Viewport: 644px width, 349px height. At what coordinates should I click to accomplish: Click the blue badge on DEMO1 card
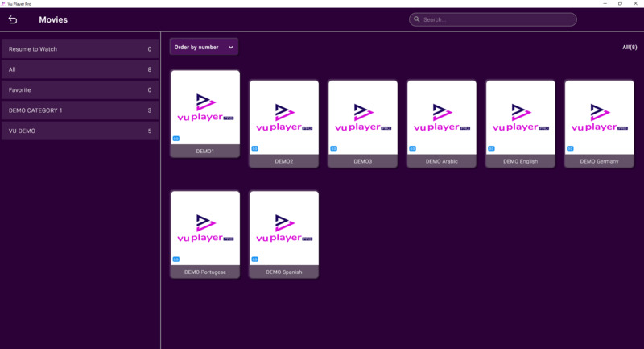pyautogui.click(x=175, y=139)
